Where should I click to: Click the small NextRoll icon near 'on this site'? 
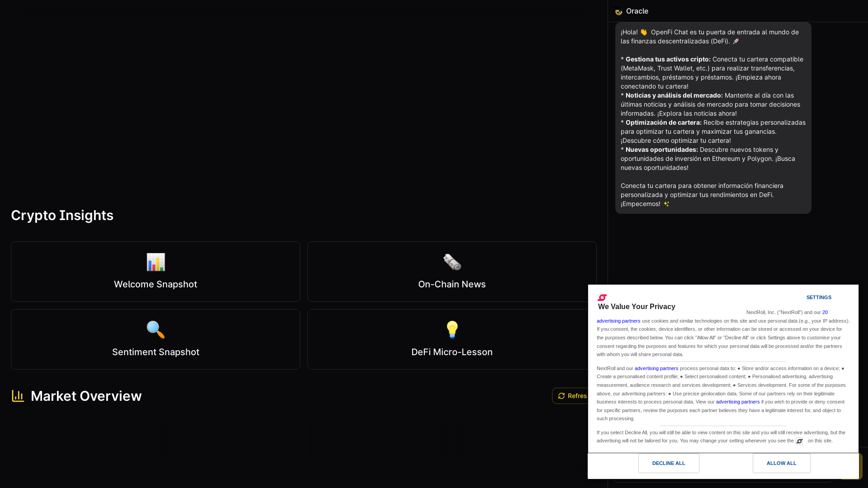pos(799,441)
